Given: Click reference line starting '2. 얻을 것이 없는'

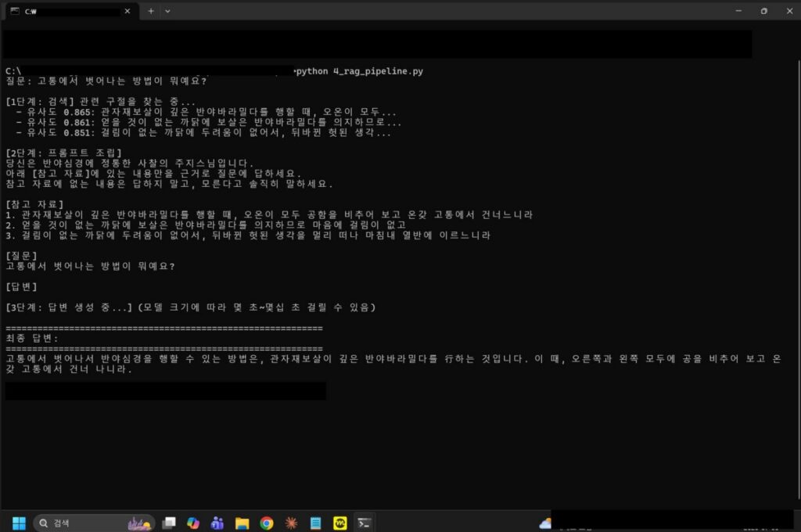Looking at the screenshot, I should click(206, 225).
